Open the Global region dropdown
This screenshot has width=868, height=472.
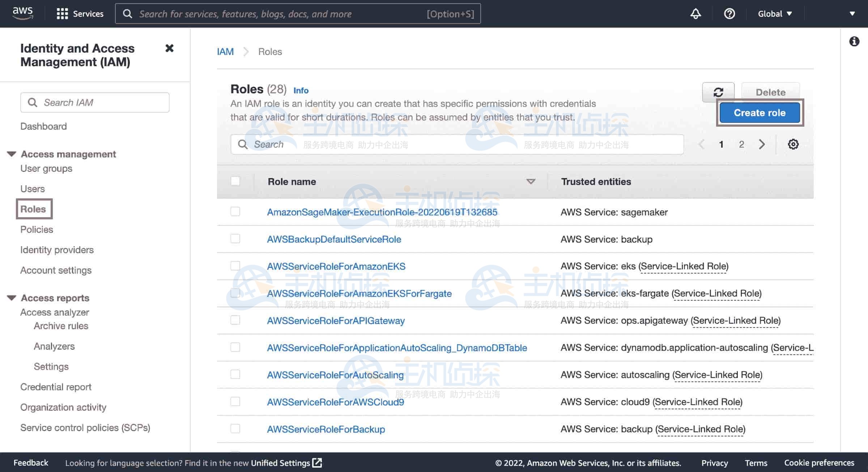pos(775,14)
